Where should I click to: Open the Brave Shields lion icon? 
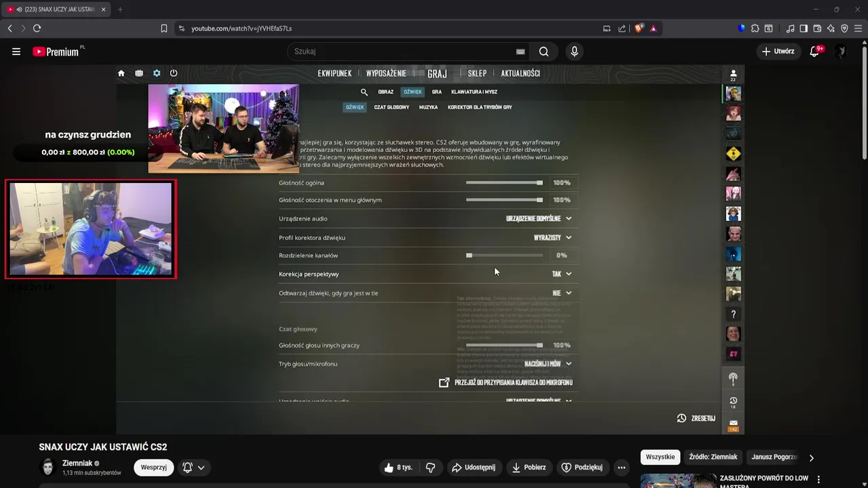[x=638, y=28]
